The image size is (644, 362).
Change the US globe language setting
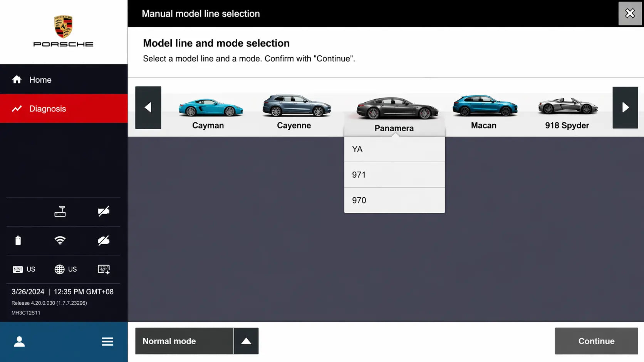[x=65, y=269]
